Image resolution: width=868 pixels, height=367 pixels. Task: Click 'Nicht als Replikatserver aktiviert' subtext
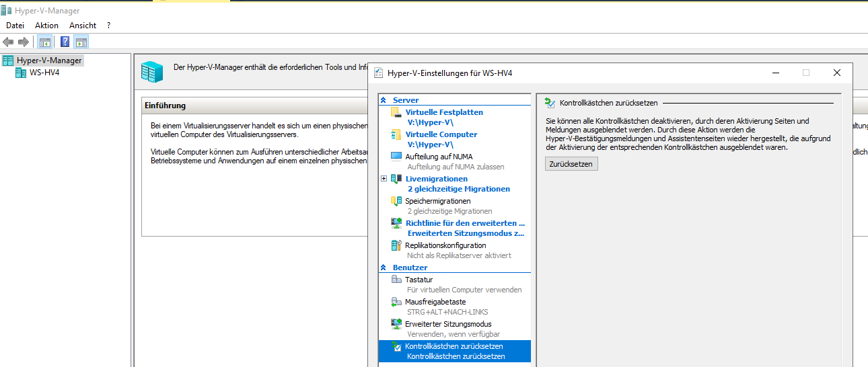click(459, 255)
